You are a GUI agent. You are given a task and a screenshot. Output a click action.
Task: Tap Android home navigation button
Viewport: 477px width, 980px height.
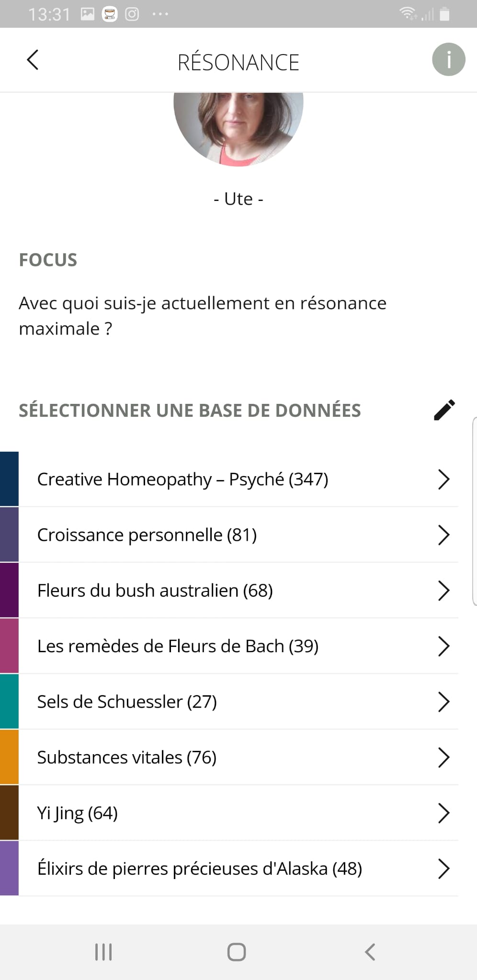[x=237, y=952]
